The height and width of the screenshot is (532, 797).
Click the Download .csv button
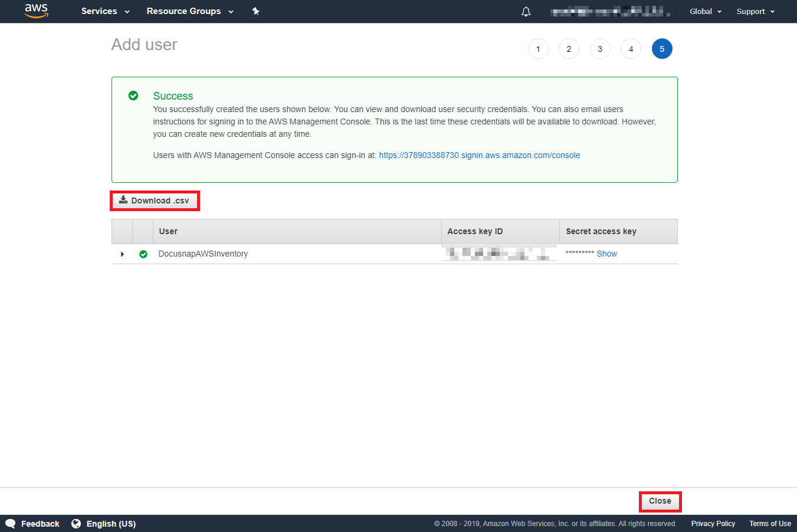tap(155, 201)
